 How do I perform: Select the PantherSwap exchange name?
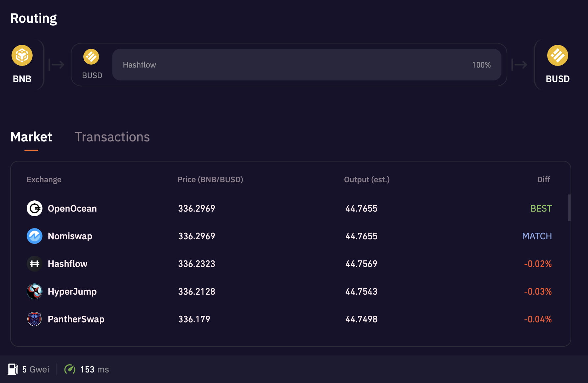click(76, 319)
